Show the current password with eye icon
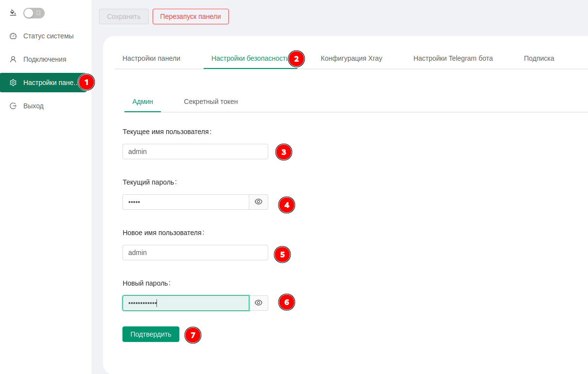Viewport: 588px width, 374px height. coord(259,202)
